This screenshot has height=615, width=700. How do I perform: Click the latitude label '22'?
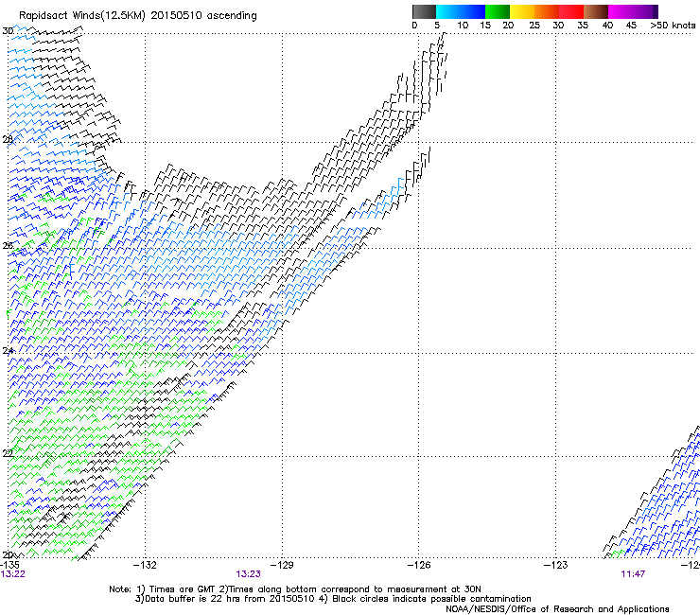(8, 453)
